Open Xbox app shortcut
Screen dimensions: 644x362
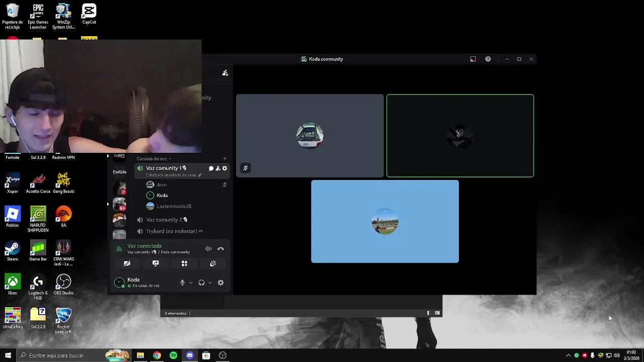point(13,285)
